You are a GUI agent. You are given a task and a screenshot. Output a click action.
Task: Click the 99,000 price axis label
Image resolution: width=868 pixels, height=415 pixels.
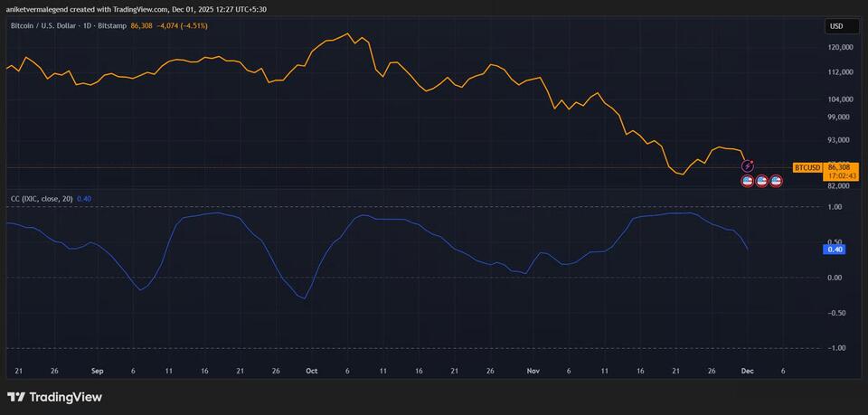pyautogui.click(x=840, y=117)
